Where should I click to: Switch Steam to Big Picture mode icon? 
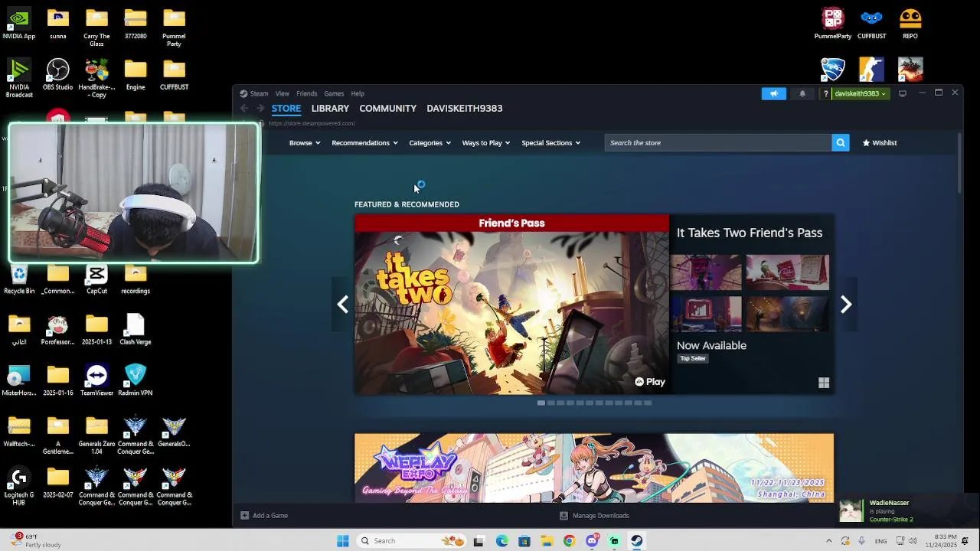click(903, 93)
